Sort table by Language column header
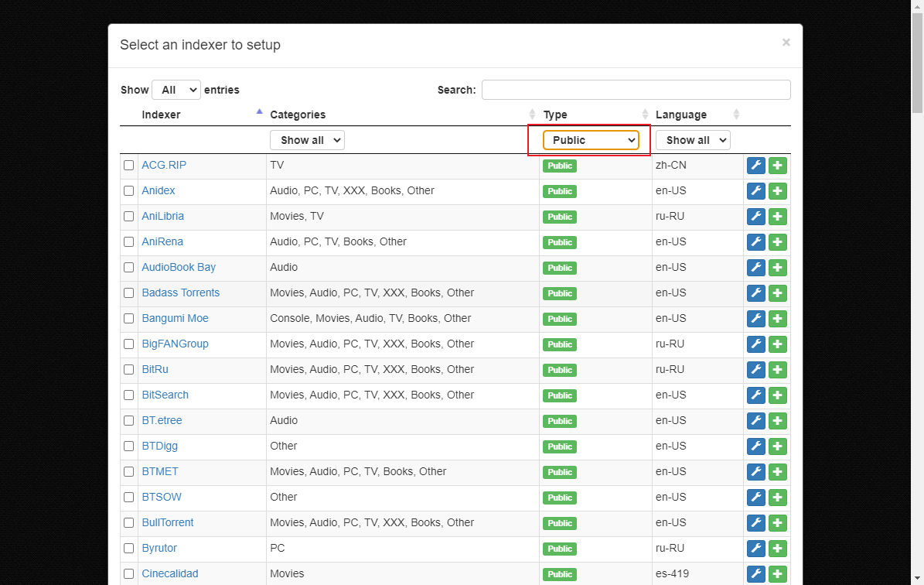Screen dimensions: 924x585 coord(680,115)
